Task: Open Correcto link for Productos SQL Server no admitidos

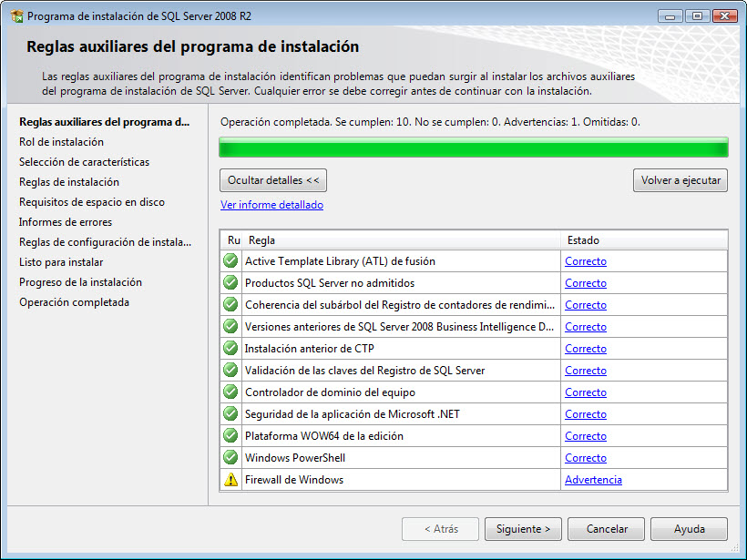Action: (x=586, y=283)
